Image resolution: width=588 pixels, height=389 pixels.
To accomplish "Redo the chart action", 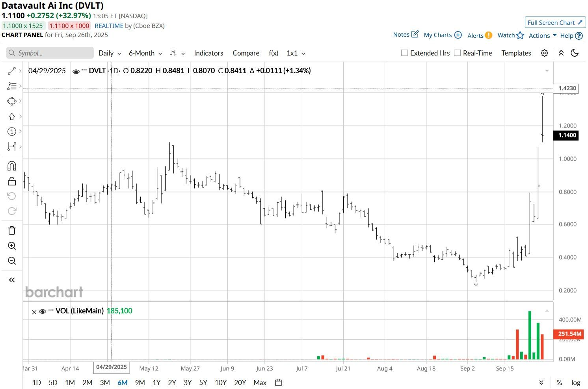I will (12, 211).
